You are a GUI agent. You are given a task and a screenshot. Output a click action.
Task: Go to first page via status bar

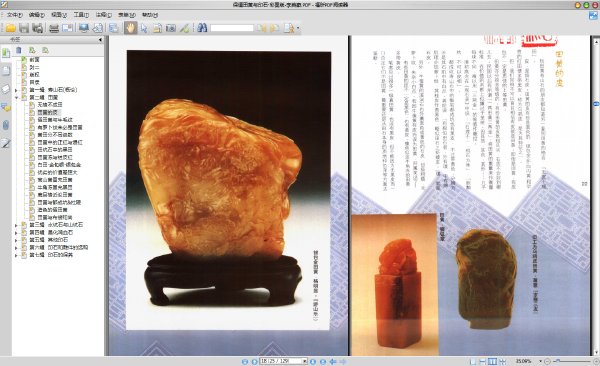click(245, 361)
